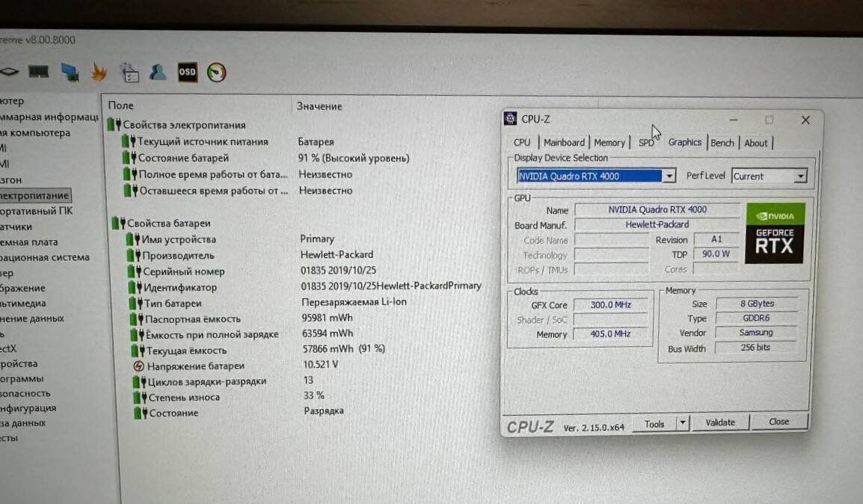Switch to the Mainboard tab in CPU-Z

click(x=564, y=143)
